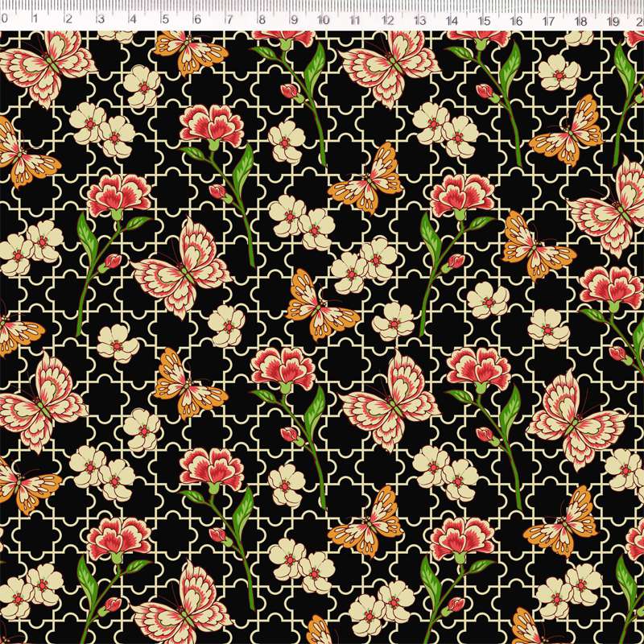Choose the number 14 on the ruler
The height and width of the screenshot is (644, 644).
point(451,20)
